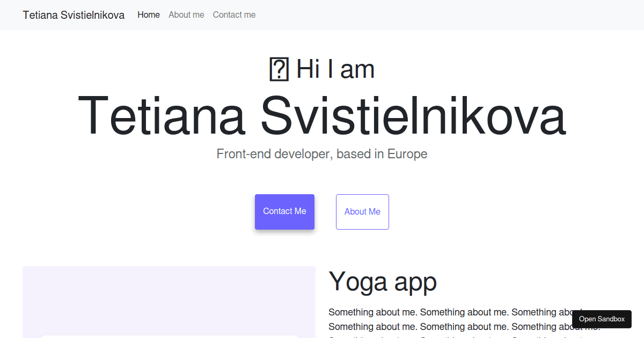Click the Tetiana Svistielnikova navbar brand
Image resolution: width=644 pixels, height=338 pixels.
coord(74,15)
